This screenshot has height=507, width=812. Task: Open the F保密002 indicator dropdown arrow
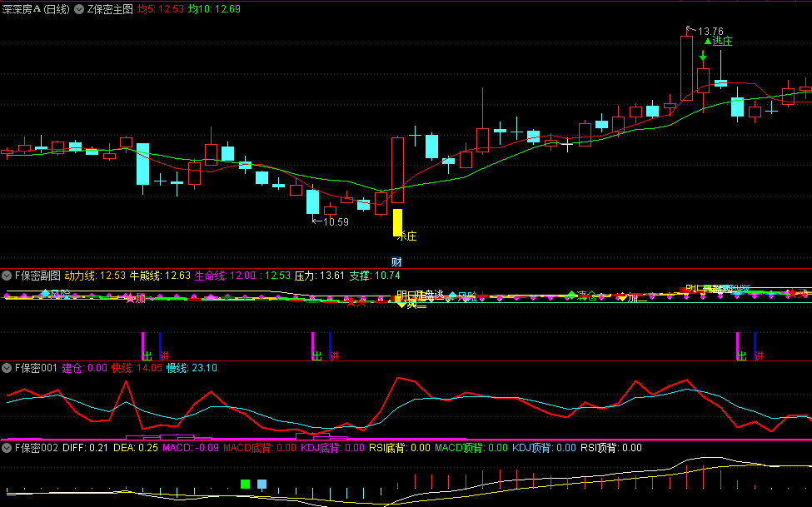coord(7,448)
